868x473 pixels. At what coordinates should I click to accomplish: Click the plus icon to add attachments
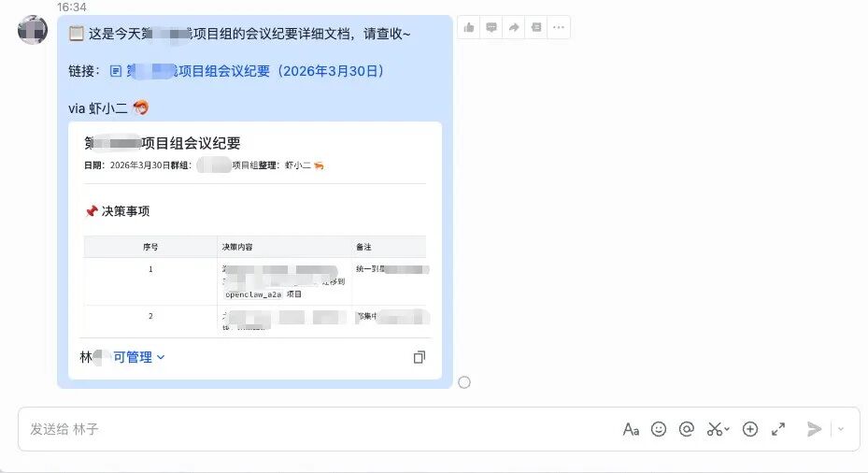point(750,429)
